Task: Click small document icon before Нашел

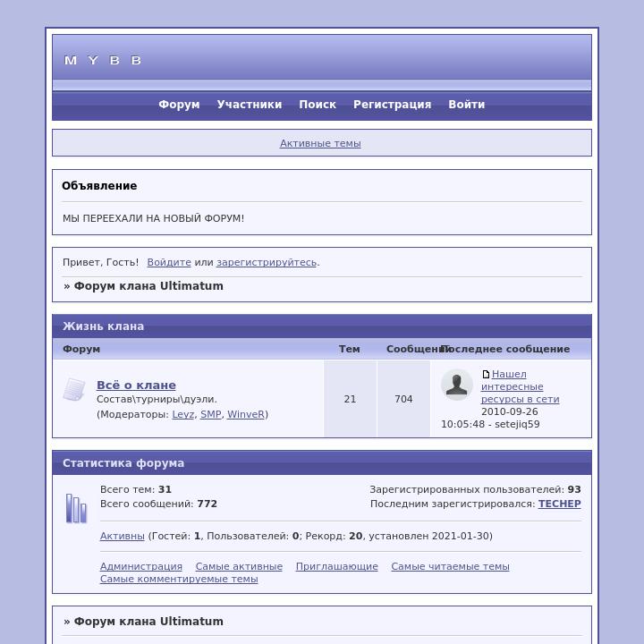Action: pos(486,374)
